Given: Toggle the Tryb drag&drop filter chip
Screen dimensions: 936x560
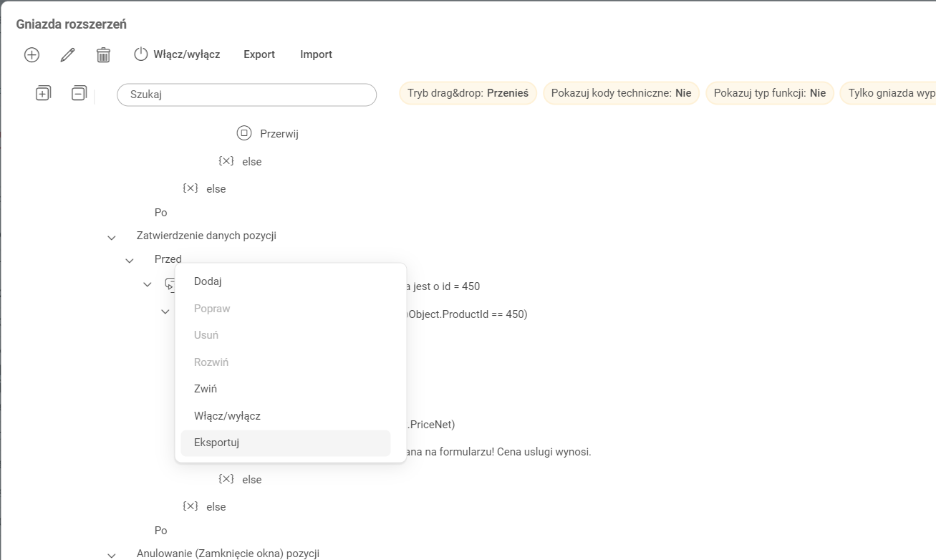Looking at the screenshot, I should pyautogui.click(x=468, y=93).
